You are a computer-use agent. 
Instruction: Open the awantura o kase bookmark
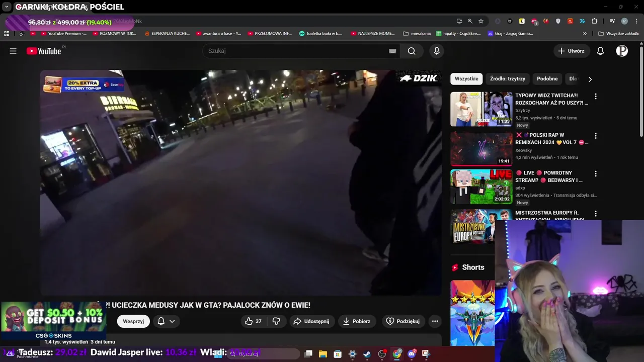tap(219, 34)
